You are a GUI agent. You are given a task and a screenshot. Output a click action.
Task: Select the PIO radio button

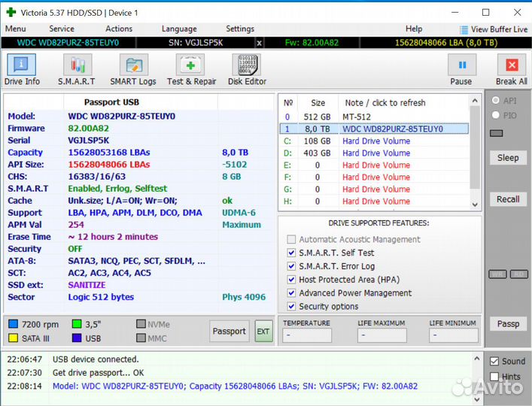click(496, 115)
